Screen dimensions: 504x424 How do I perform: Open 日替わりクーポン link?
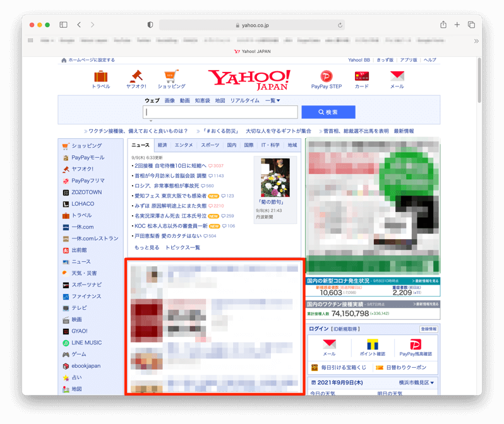[x=406, y=367]
